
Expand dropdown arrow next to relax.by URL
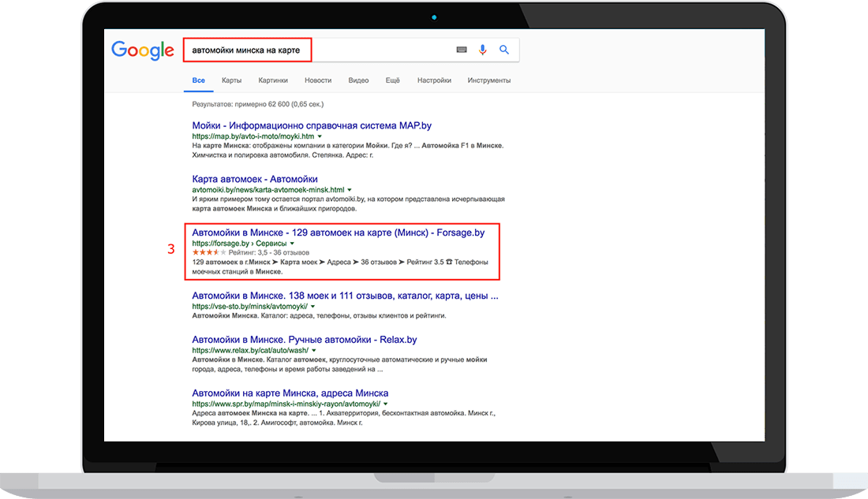coord(314,350)
